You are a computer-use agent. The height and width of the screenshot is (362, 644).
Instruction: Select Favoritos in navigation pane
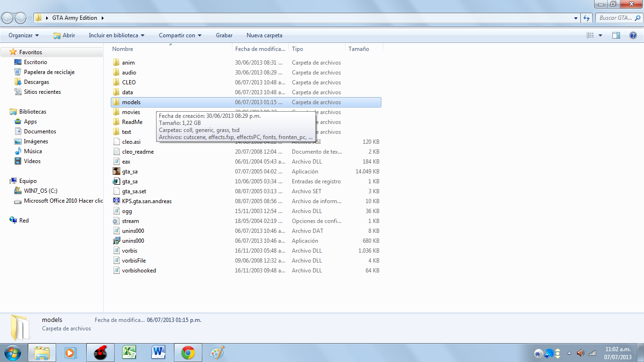pos(31,52)
